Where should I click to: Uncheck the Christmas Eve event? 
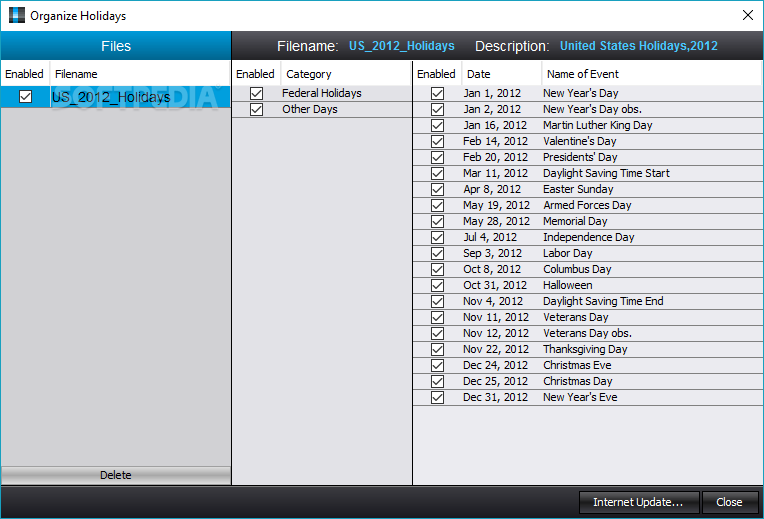click(x=438, y=365)
